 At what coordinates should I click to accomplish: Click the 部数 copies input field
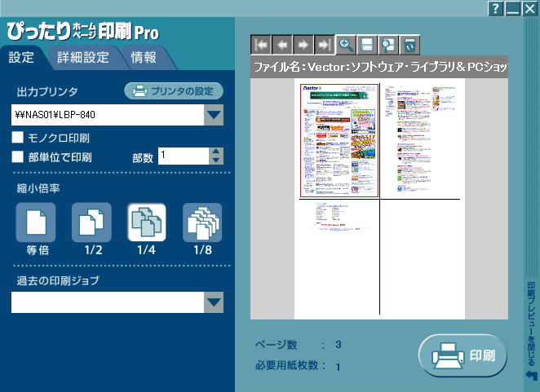coord(184,156)
